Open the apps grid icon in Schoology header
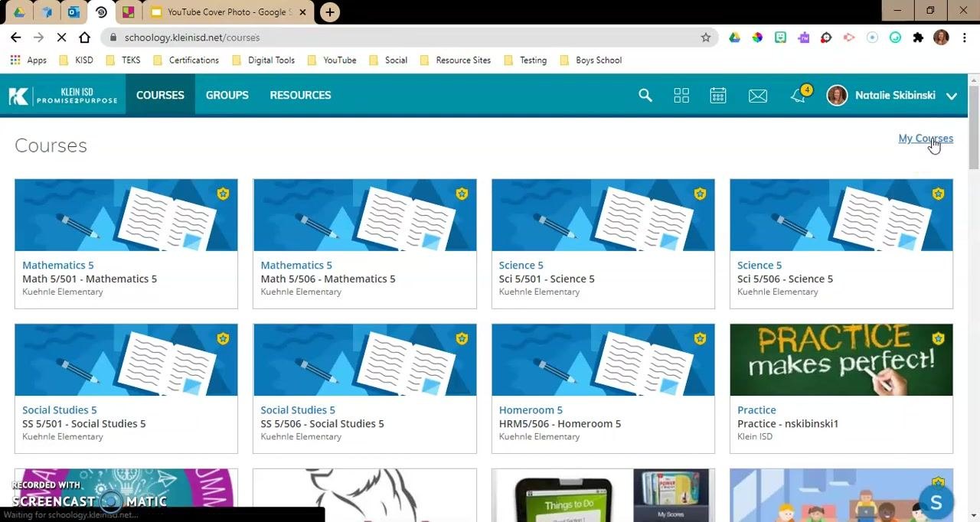The width and height of the screenshot is (980, 522). [681, 95]
